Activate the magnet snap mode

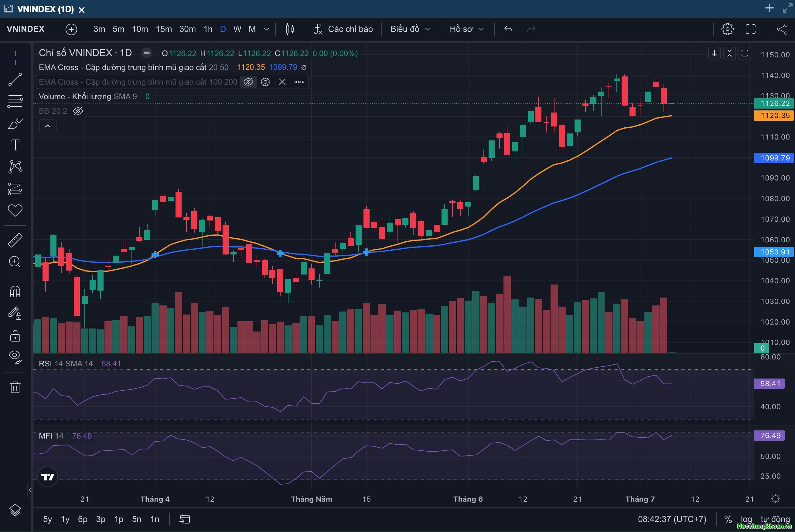coord(15,292)
